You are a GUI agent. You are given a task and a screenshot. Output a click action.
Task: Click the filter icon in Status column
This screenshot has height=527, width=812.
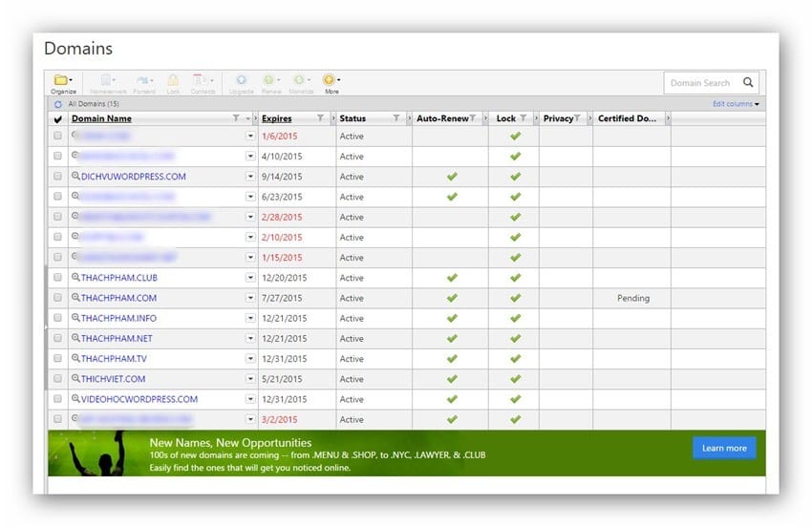pos(396,118)
